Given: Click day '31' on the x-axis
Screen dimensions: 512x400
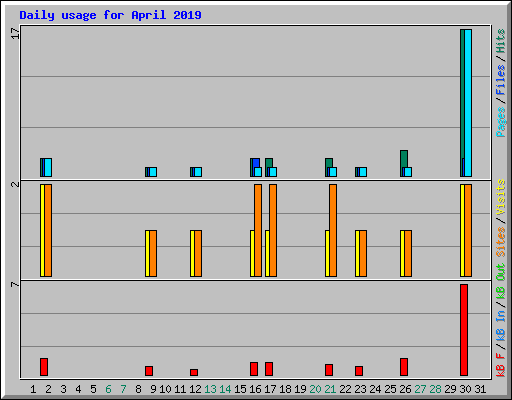Looking at the screenshot, I should click(480, 389).
